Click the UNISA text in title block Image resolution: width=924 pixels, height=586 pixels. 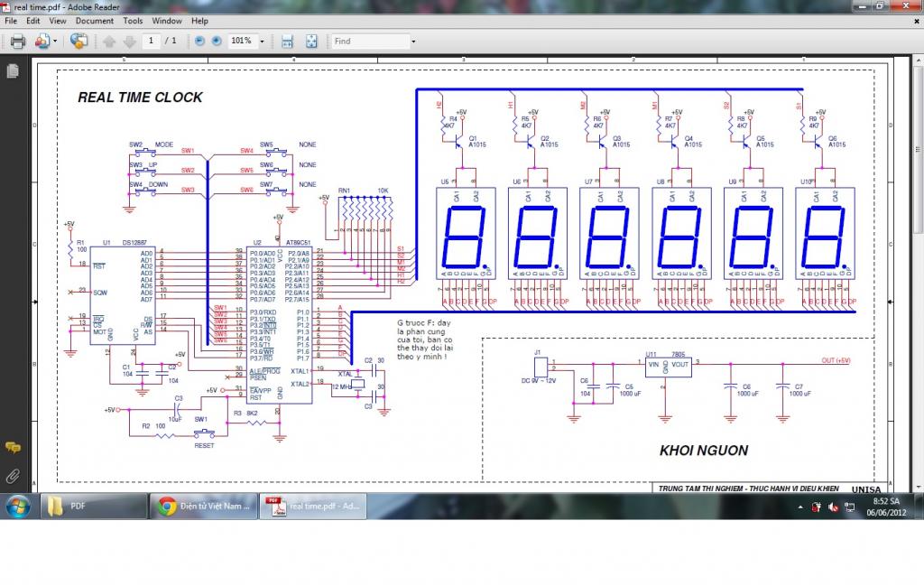pos(865,489)
